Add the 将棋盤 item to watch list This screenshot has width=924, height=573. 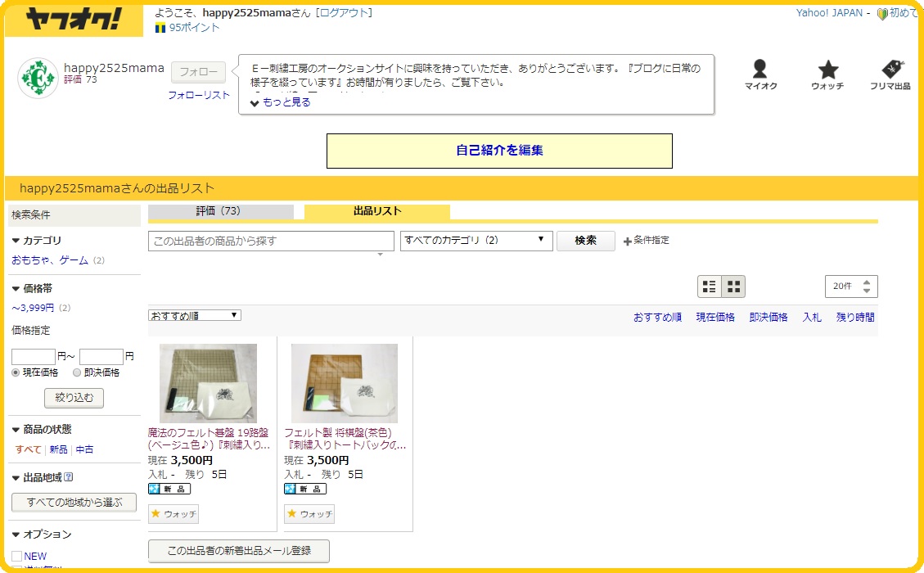click(309, 514)
